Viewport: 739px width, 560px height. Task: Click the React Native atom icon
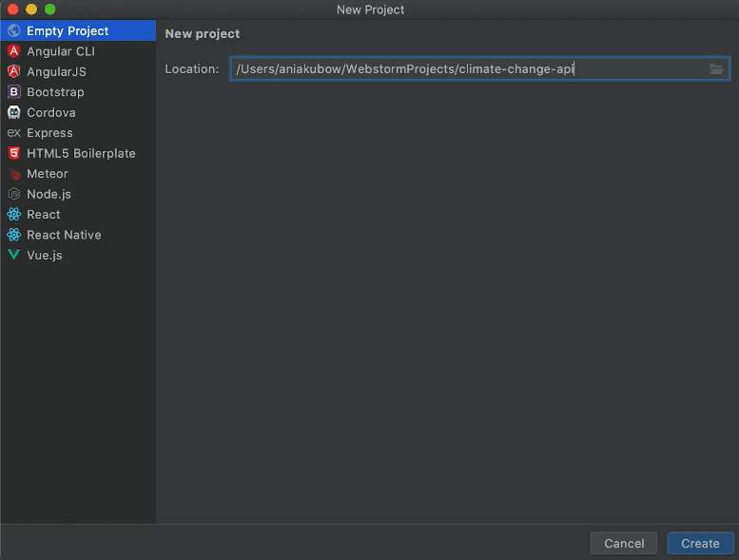[x=13, y=235]
